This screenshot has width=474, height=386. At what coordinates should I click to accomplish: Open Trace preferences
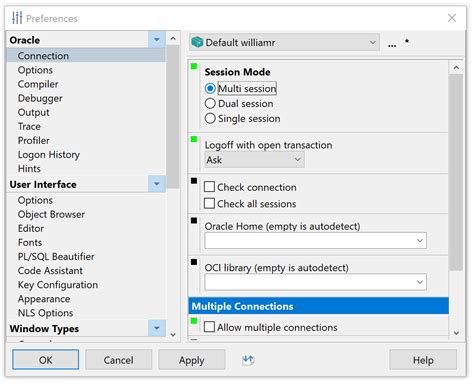tap(29, 126)
